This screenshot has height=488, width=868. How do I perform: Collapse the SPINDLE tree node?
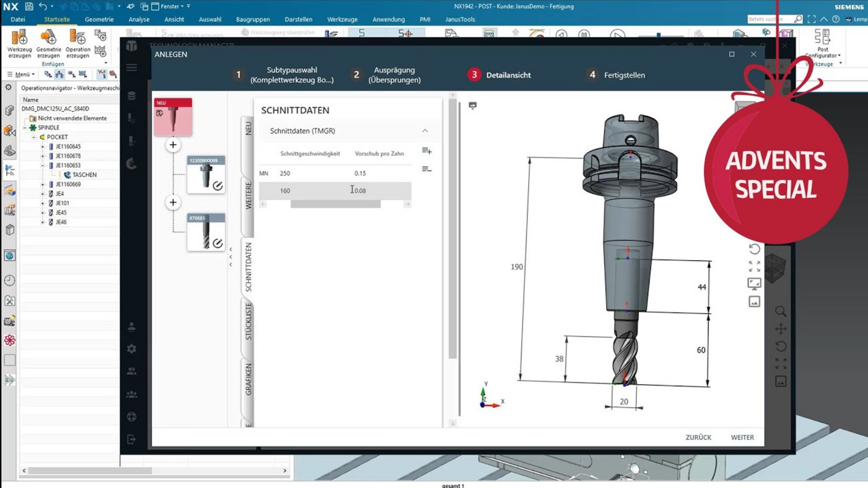pyautogui.click(x=25, y=127)
